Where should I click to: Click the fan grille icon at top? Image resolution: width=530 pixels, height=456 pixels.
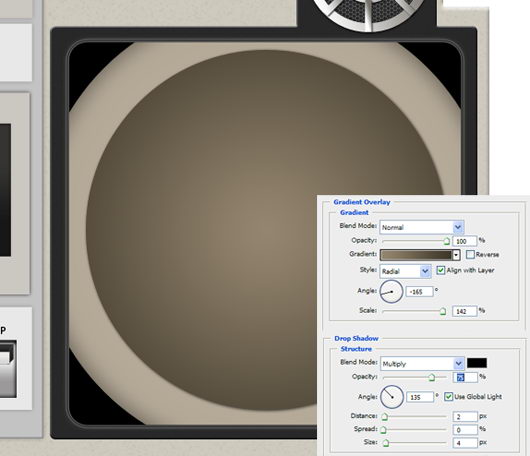point(368,14)
